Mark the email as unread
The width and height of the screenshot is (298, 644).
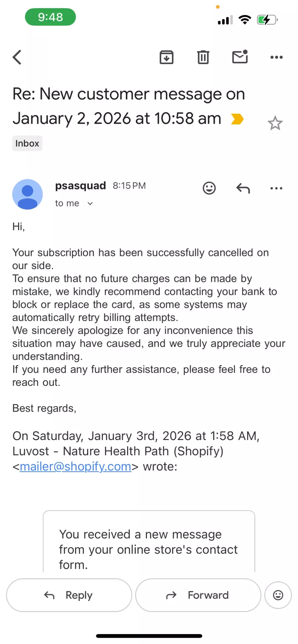(x=240, y=57)
